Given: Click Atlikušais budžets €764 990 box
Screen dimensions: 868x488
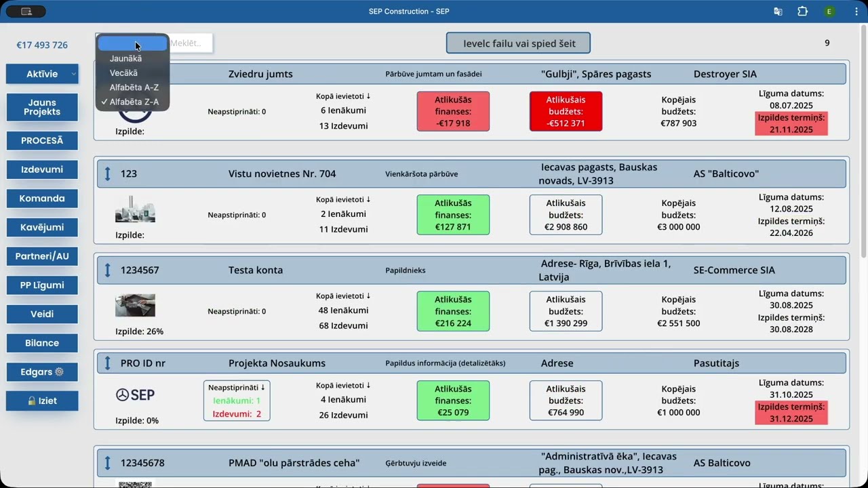Looking at the screenshot, I should click(x=566, y=401).
